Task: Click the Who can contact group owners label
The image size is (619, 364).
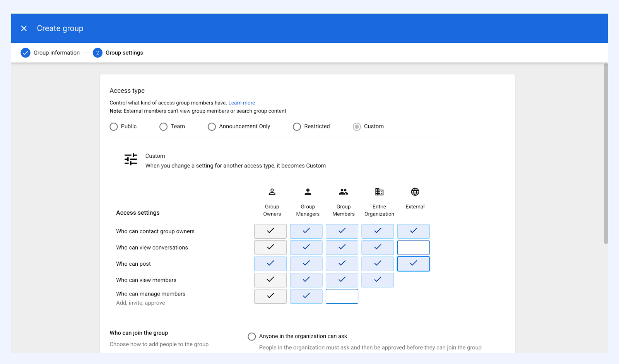Action: [x=156, y=231]
